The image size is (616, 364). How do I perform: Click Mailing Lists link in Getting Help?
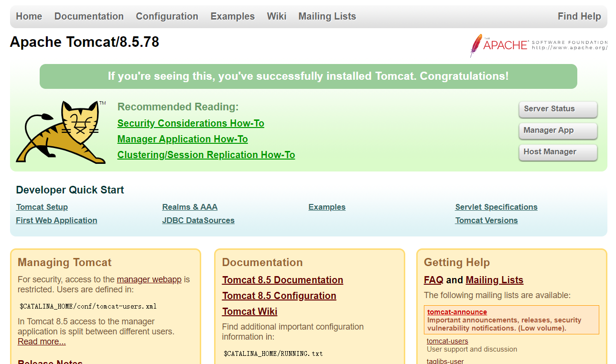pos(494,280)
